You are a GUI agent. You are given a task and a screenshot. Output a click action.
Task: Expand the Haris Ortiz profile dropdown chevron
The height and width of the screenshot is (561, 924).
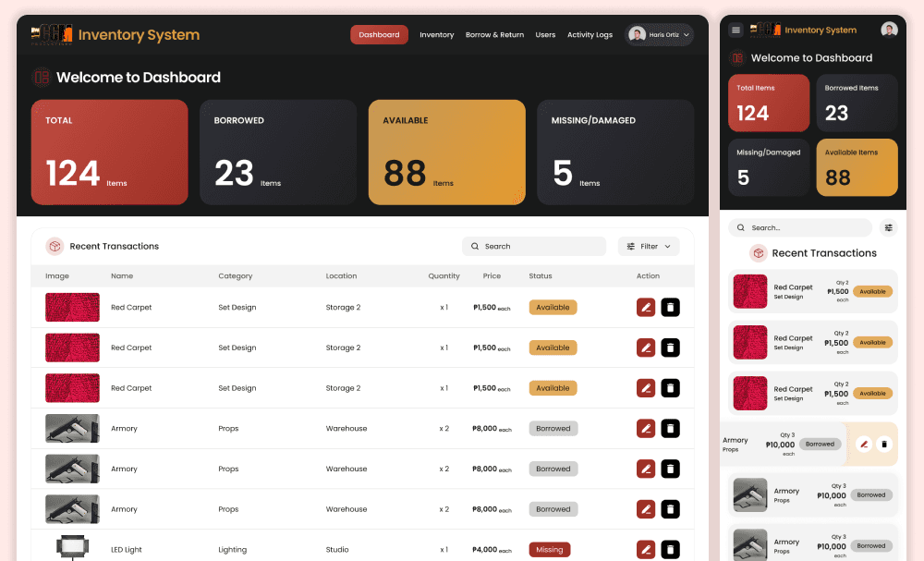[686, 35]
